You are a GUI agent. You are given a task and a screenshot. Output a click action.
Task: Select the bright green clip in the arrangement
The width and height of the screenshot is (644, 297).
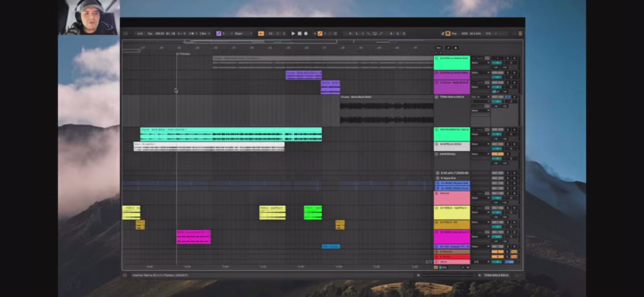click(313, 213)
